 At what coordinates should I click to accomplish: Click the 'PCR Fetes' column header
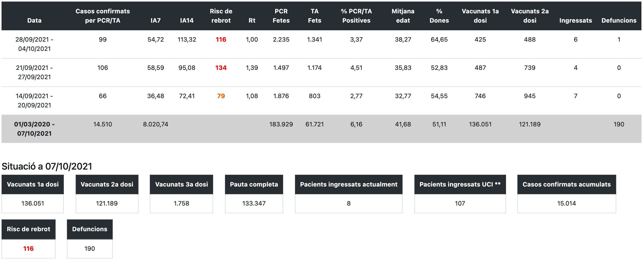tap(281, 16)
